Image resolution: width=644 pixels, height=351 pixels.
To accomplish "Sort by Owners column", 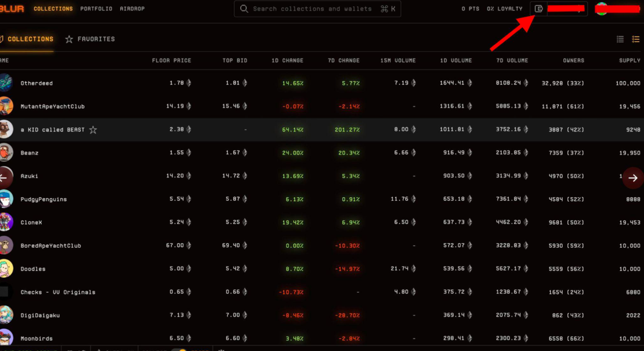I will (573, 60).
